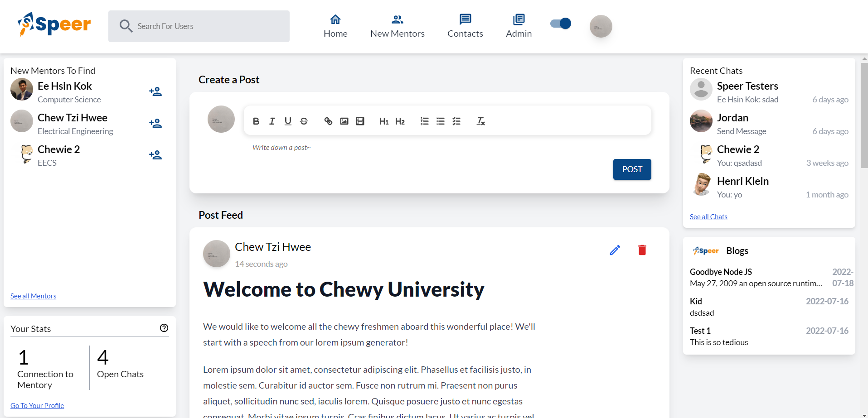Open See all Chats link
The width and height of the screenshot is (868, 418).
click(x=708, y=217)
